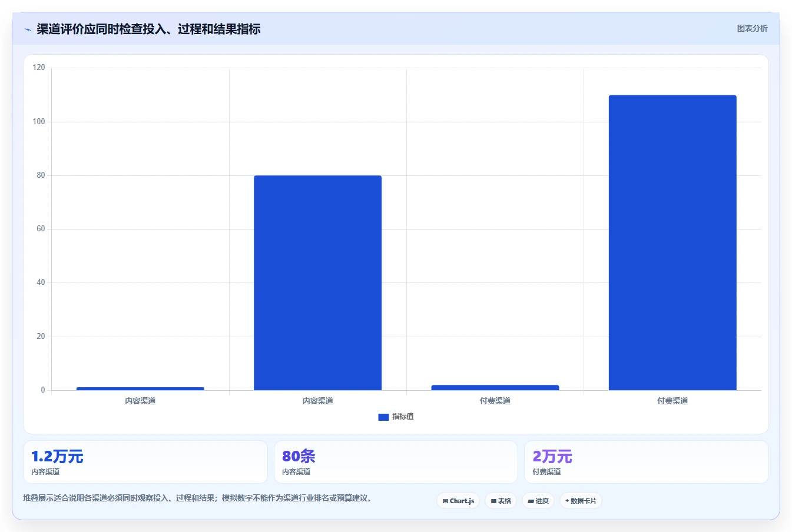Click the 图表分析 label in the header
The width and height of the screenshot is (792, 532).
tap(752, 28)
